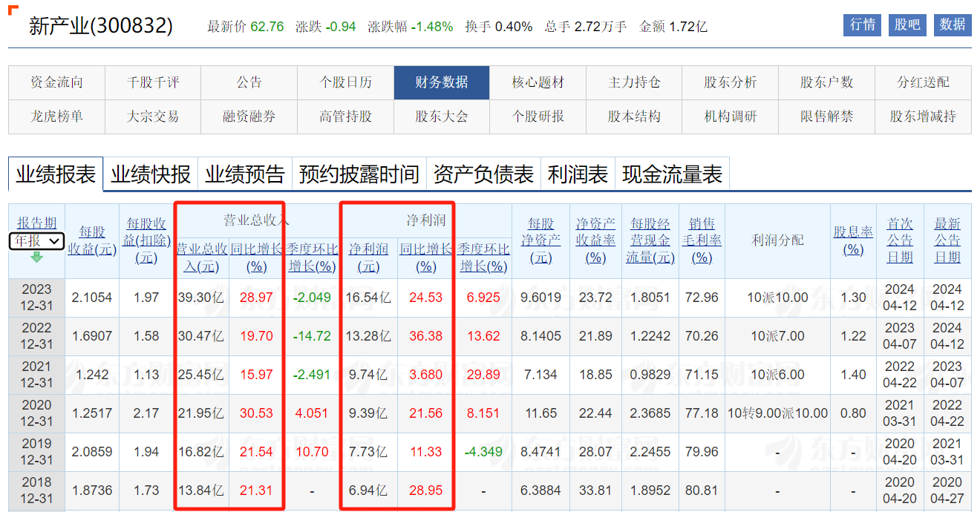The height and width of the screenshot is (512, 980).
Task: Sort by net profit 同比增长(%) header
Action: click(426, 257)
